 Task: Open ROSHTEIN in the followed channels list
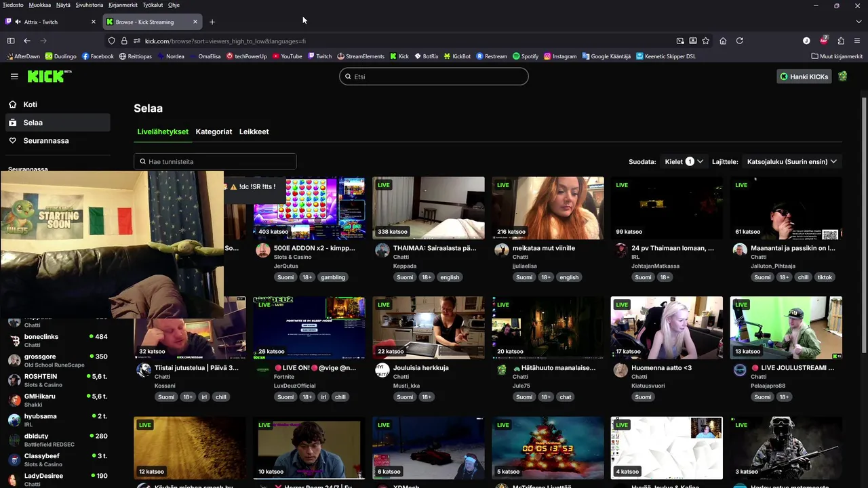[58, 380]
